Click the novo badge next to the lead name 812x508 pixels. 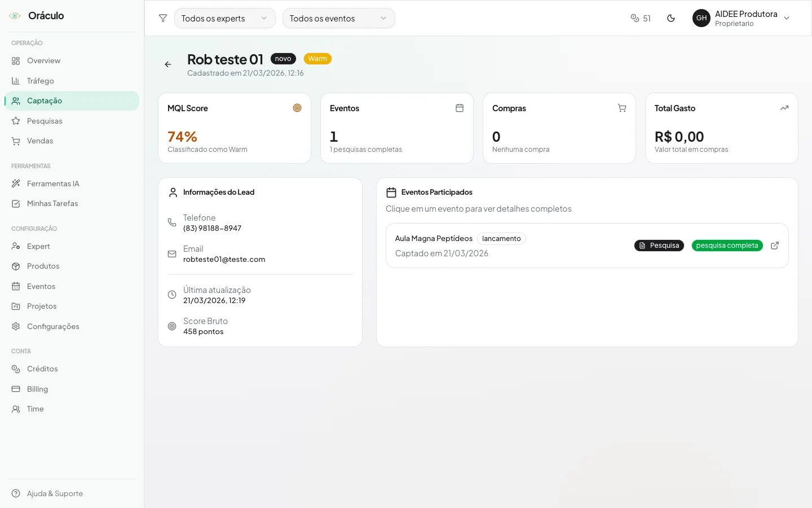(283, 59)
